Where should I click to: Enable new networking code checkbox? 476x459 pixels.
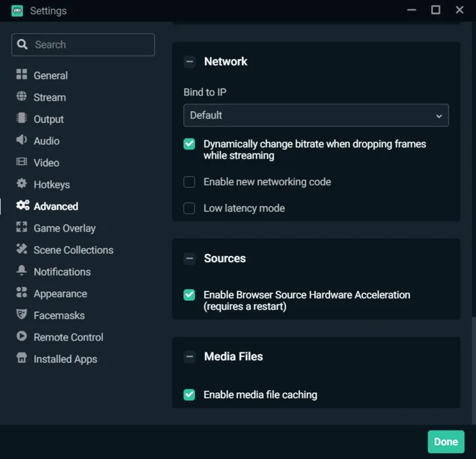pyautogui.click(x=189, y=182)
